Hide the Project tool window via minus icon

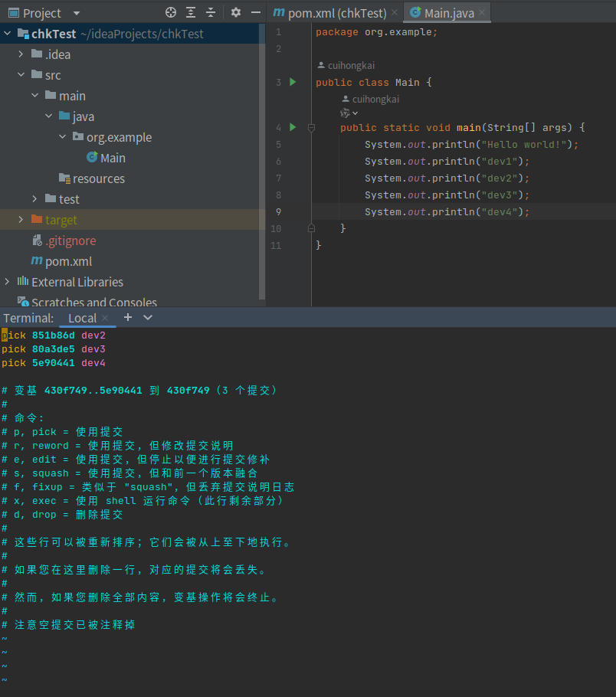[255, 12]
